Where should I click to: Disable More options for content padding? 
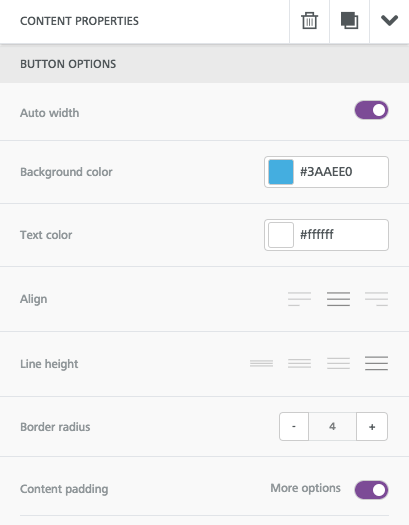pos(372,490)
